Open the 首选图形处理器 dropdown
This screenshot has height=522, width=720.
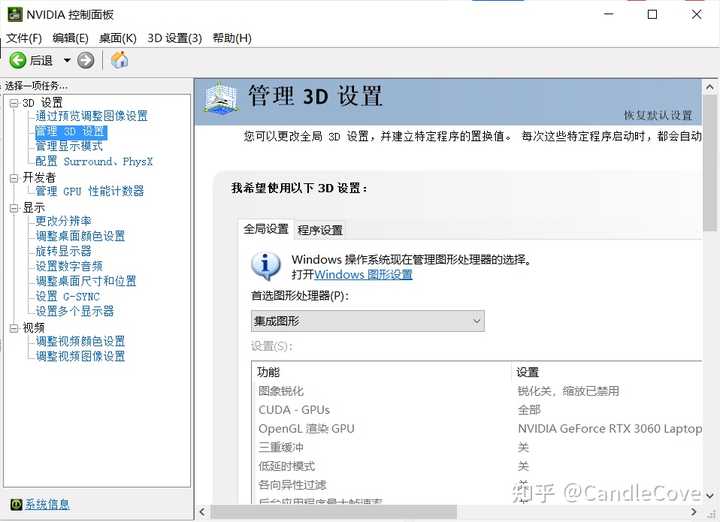[367, 321]
